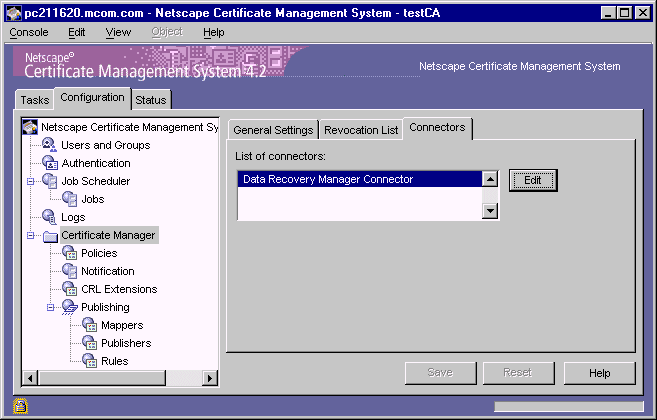This screenshot has height=420, width=657.
Task: Select Mappers under Publishing
Action: click(x=122, y=325)
